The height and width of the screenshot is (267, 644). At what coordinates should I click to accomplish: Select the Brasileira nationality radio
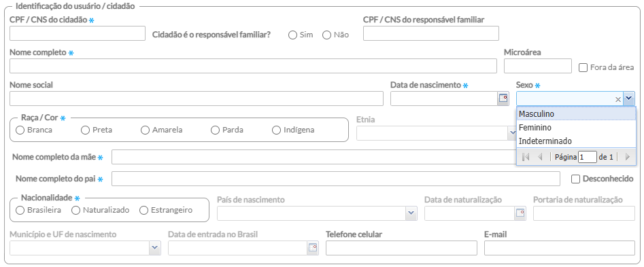pyautogui.click(x=20, y=211)
